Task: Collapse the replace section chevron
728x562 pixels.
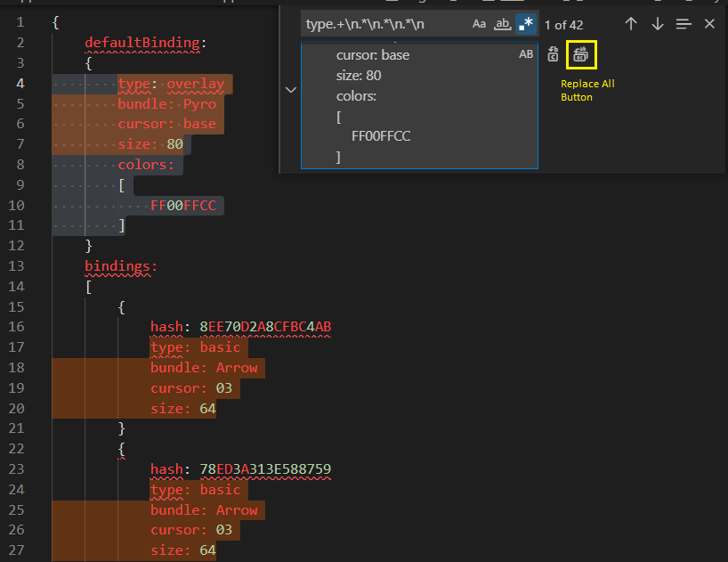Action: 290,89
